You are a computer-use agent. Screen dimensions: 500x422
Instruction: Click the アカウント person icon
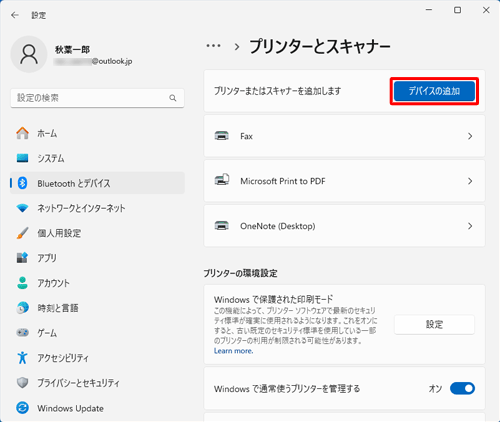(x=22, y=283)
